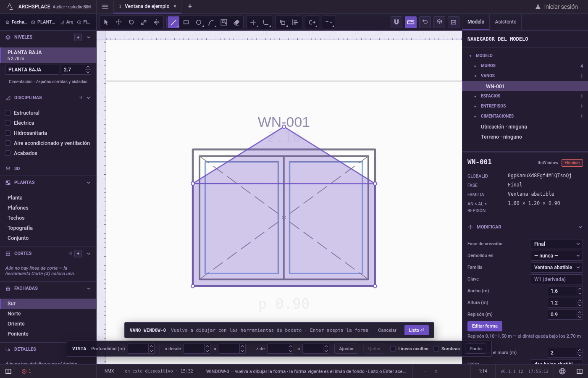Open the 3D cube view icon
Screen dimensions: 588x378
click(x=439, y=22)
